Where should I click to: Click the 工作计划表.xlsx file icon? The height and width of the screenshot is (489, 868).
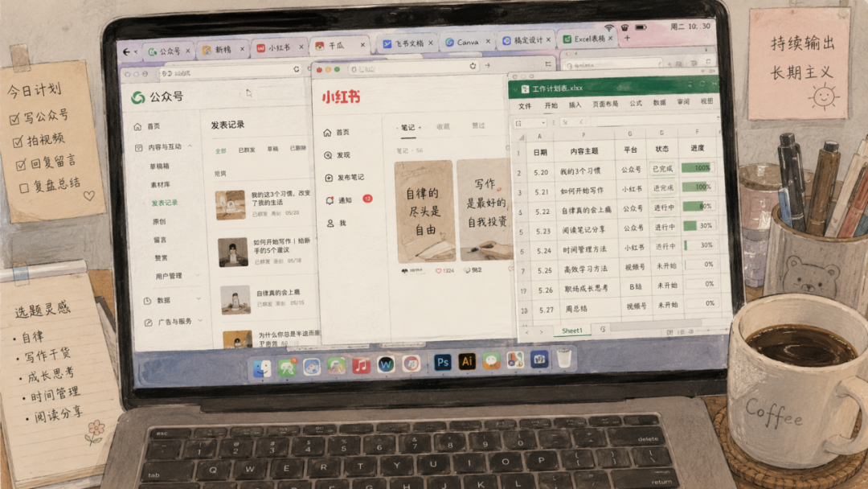tap(525, 88)
